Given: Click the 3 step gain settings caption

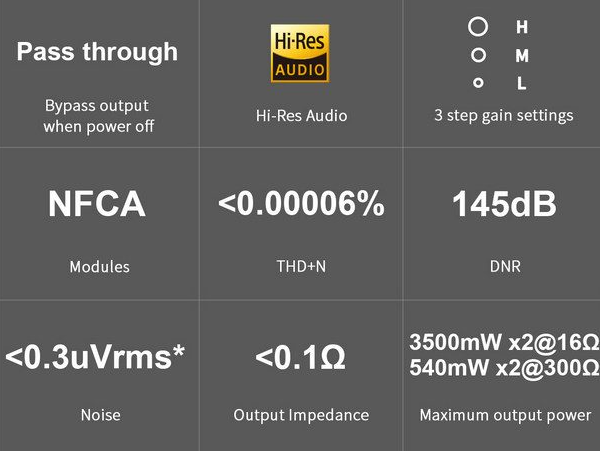Looking at the screenshot, I should point(504,116).
